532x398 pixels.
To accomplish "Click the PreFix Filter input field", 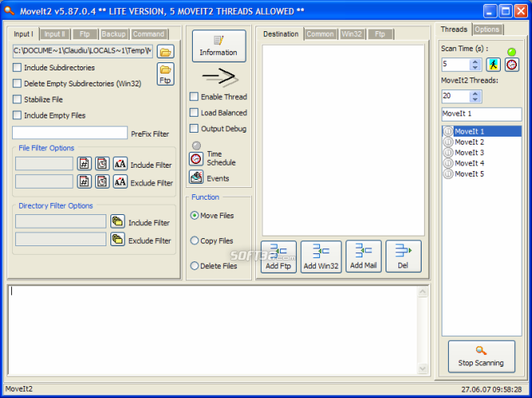I will click(x=70, y=133).
